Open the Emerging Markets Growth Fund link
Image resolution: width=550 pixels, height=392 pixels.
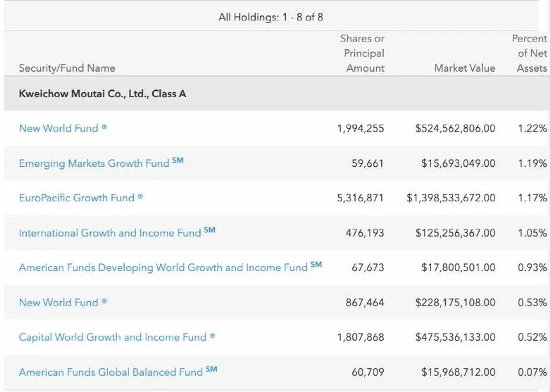(94, 164)
